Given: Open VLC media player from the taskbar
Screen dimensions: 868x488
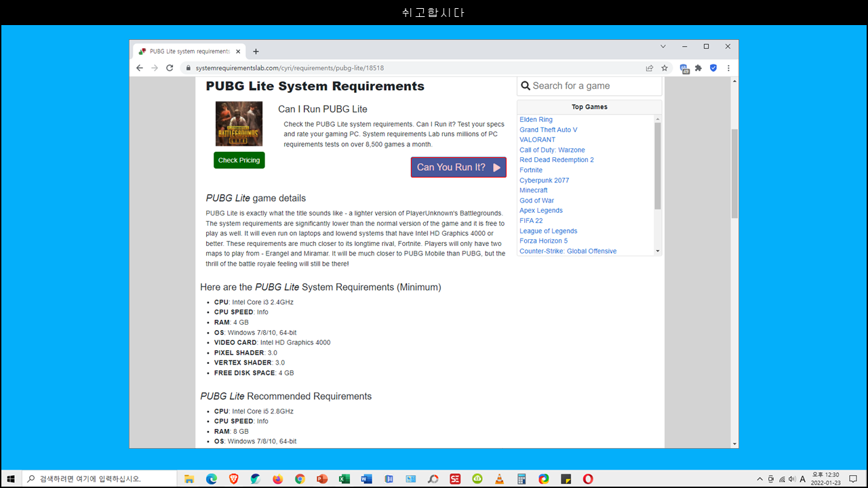Looking at the screenshot, I should (499, 479).
